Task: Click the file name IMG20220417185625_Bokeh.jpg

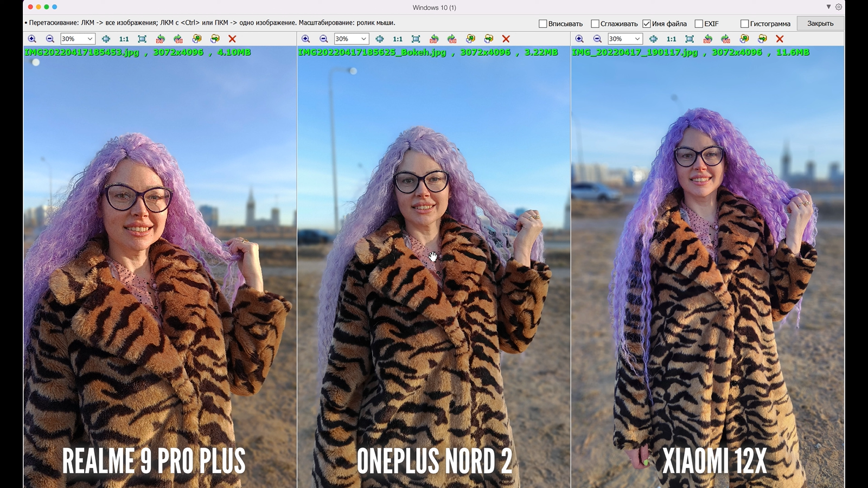Action: (372, 52)
